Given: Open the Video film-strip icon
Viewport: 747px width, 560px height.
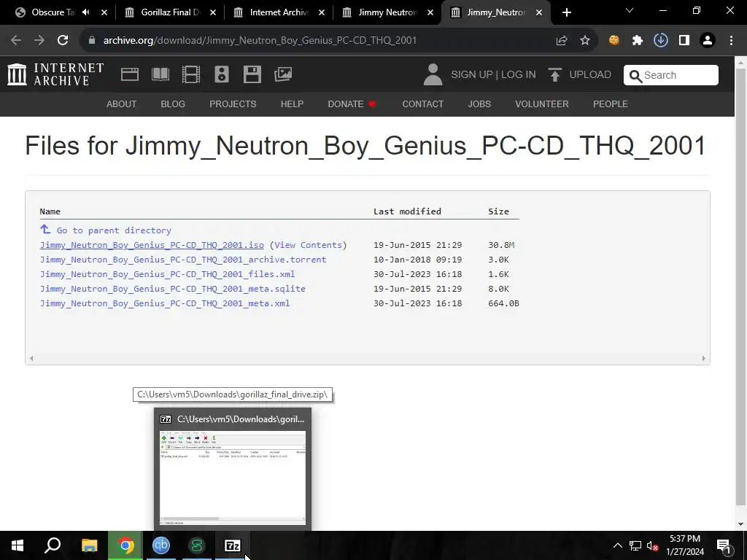Looking at the screenshot, I should tap(190, 74).
